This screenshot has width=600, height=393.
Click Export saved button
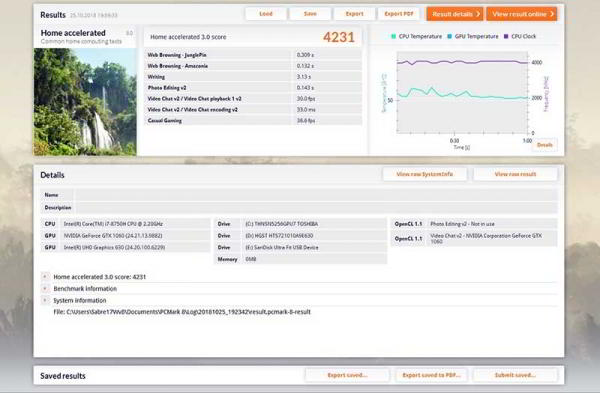(347, 375)
